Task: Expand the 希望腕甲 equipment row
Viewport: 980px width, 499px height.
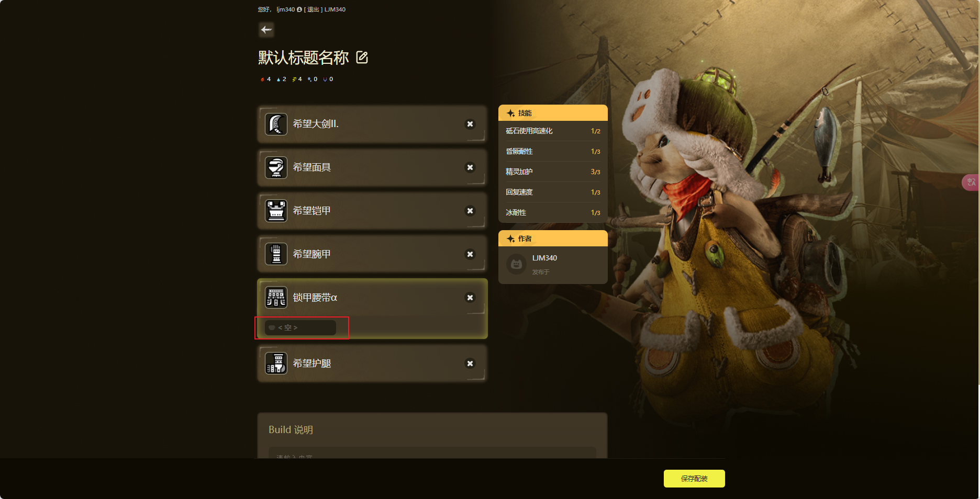Action: (x=372, y=254)
